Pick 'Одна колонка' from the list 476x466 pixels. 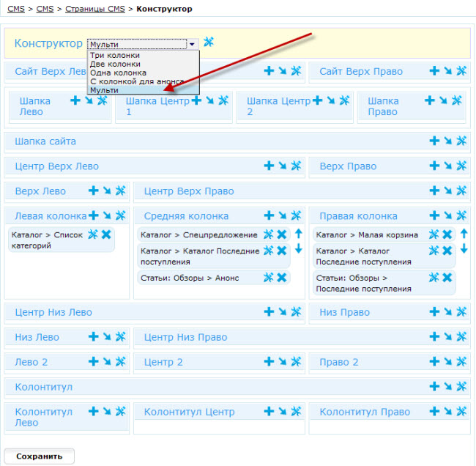point(143,73)
